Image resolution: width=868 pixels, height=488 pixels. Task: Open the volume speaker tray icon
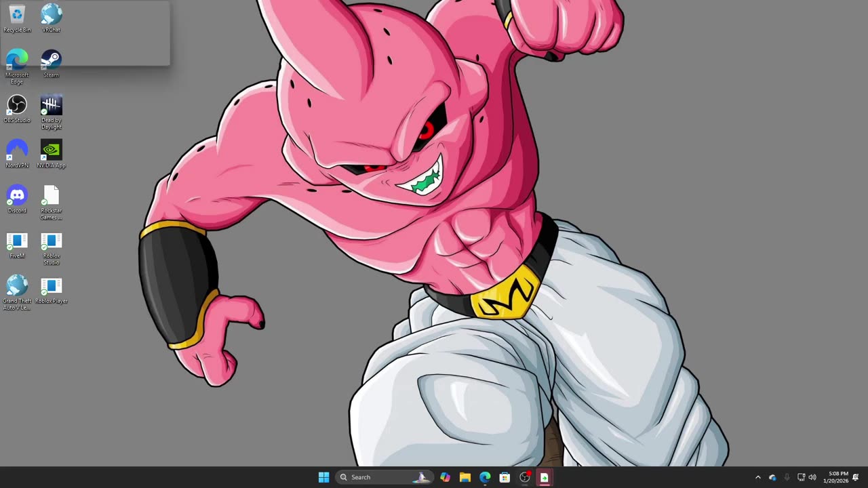coord(812,477)
